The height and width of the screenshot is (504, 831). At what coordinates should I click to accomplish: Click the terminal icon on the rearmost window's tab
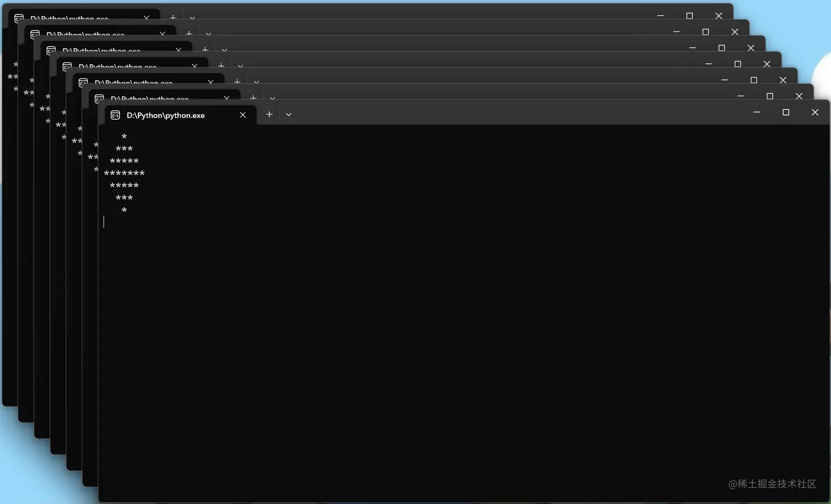click(x=19, y=19)
